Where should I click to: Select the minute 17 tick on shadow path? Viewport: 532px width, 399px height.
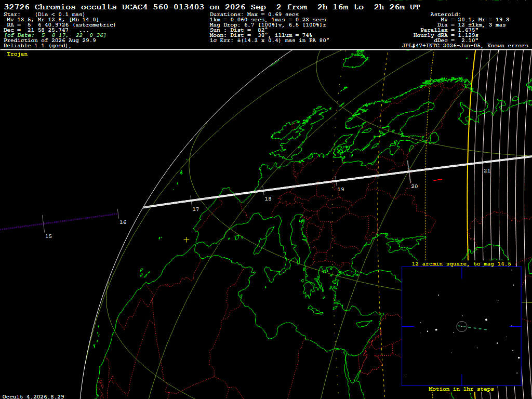pyautogui.click(x=191, y=201)
